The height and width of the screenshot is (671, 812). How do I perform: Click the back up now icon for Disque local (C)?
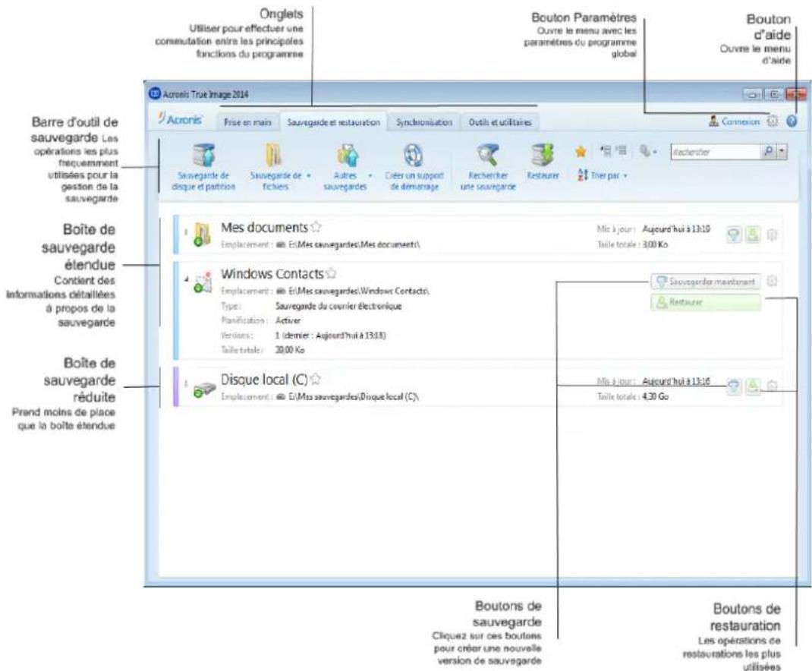[733, 386]
